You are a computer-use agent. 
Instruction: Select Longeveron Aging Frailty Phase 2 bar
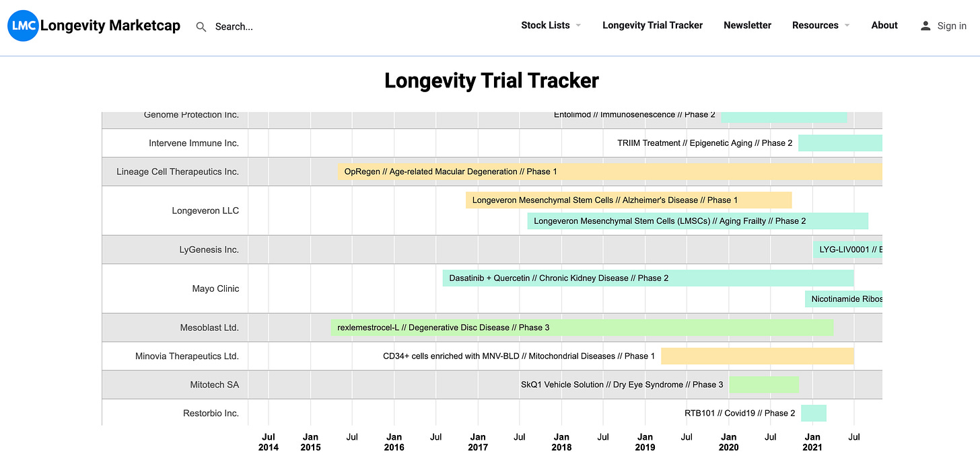pos(698,221)
